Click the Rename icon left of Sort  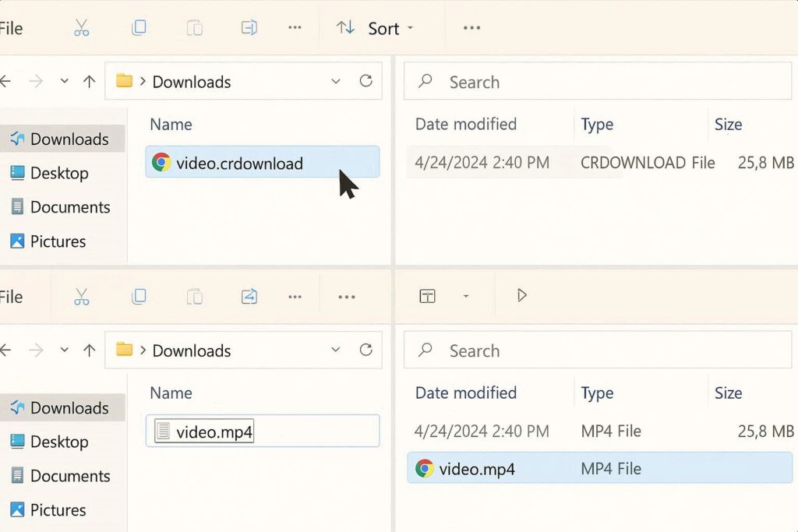[249, 28]
